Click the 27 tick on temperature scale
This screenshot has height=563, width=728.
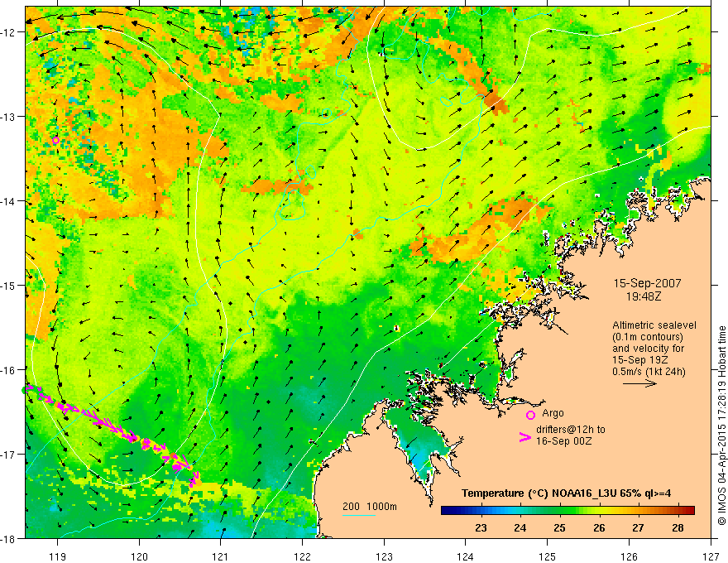[638, 527]
